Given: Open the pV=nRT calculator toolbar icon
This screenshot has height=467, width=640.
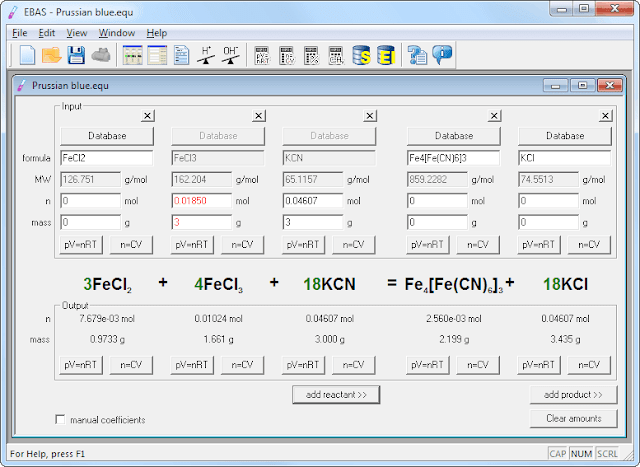Looking at the screenshot, I should tap(262, 55).
